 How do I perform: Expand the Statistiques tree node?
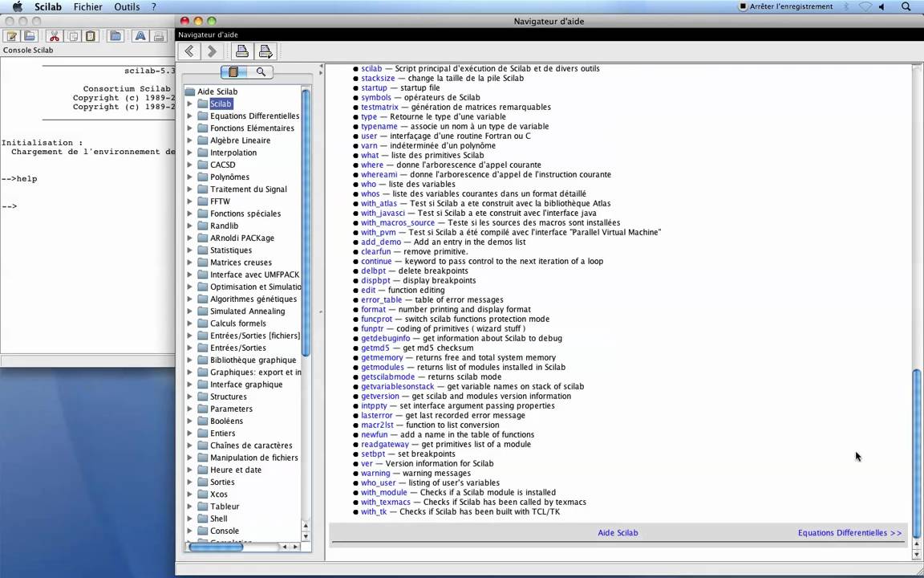(190, 250)
